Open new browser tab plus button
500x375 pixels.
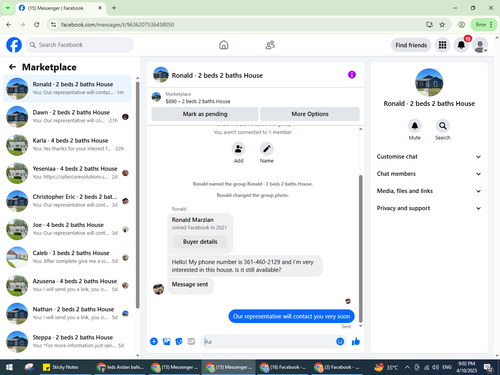pos(114,8)
